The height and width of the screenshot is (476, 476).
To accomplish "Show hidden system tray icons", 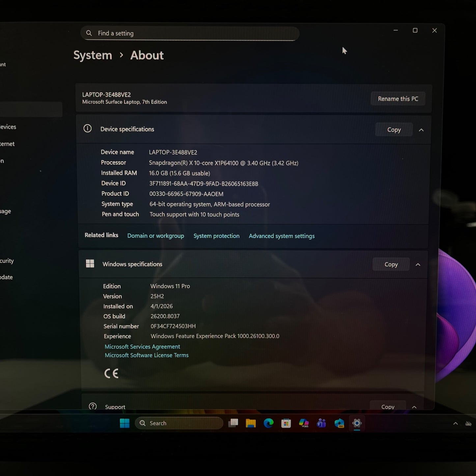I will [455, 424].
